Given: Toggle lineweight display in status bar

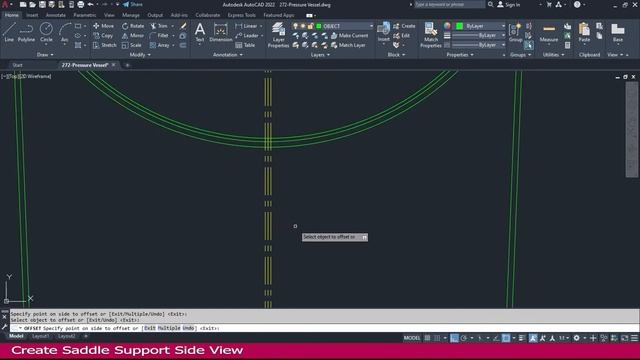Looking at the screenshot, I should coord(522,338).
